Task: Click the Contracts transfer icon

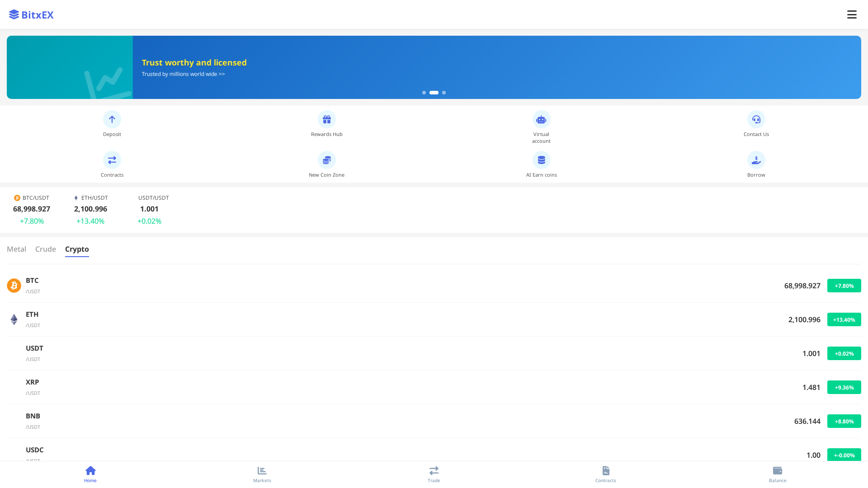Action: [x=112, y=160]
